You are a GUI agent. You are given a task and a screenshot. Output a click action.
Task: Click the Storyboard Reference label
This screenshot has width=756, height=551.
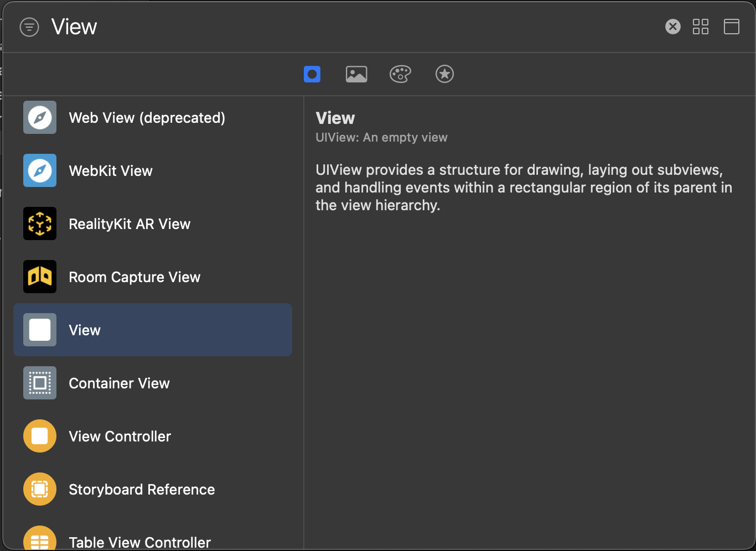(142, 490)
